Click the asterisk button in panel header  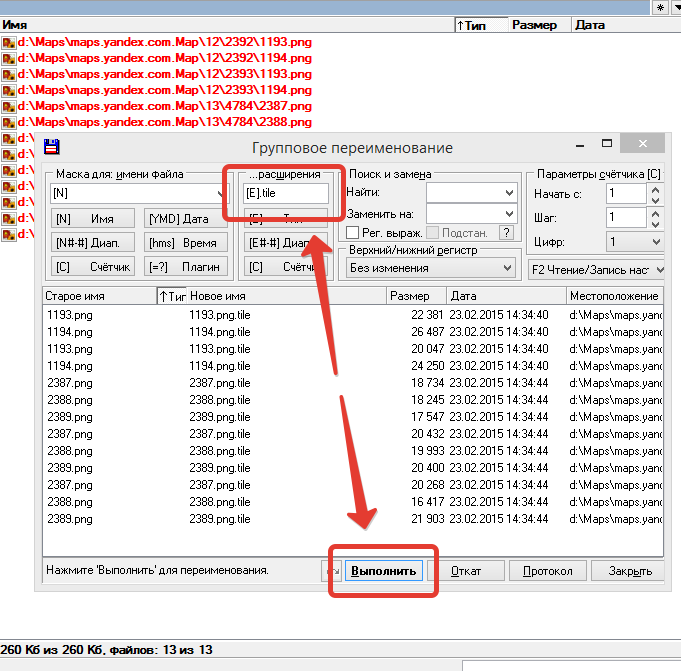660,7
